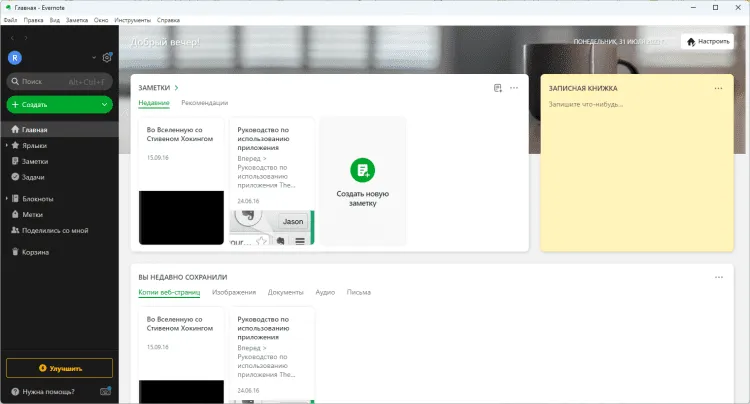This screenshot has width=750, height=404.
Task: Switch to the Аудио tab
Action: (x=325, y=292)
